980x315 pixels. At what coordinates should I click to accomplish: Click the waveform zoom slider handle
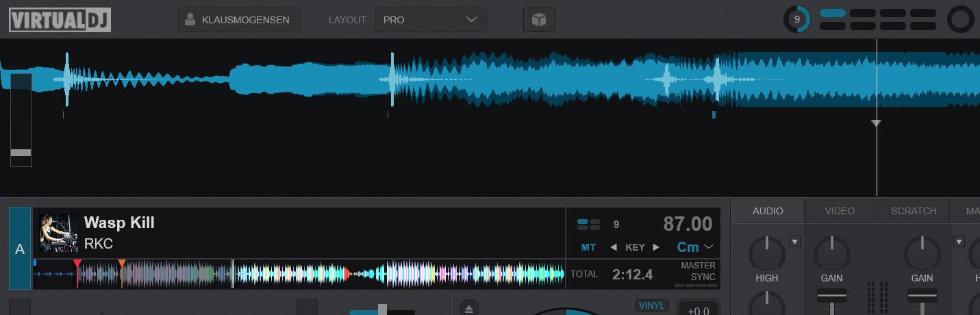click(21, 153)
